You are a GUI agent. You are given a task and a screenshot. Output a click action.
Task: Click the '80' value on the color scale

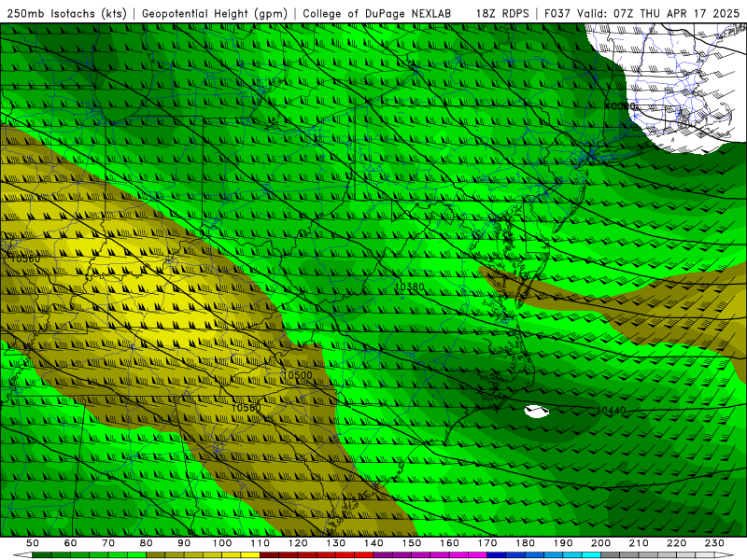pyautogui.click(x=146, y=543)
